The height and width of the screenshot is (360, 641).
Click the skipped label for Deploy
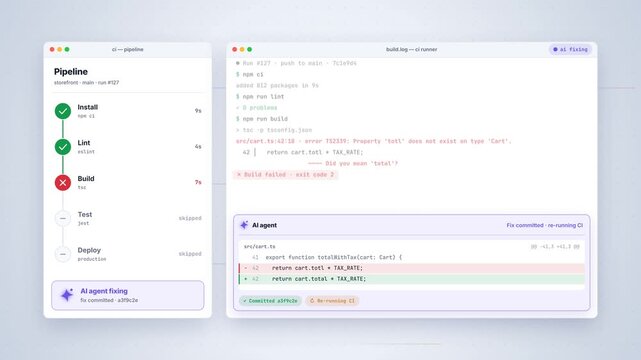pos(190,254)
